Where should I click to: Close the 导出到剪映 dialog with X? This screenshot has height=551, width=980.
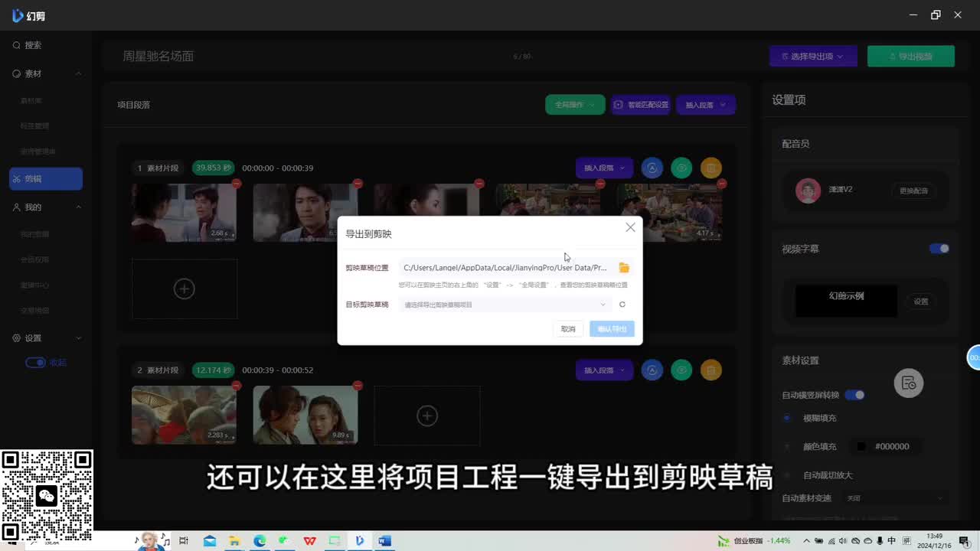click(630, 227)
